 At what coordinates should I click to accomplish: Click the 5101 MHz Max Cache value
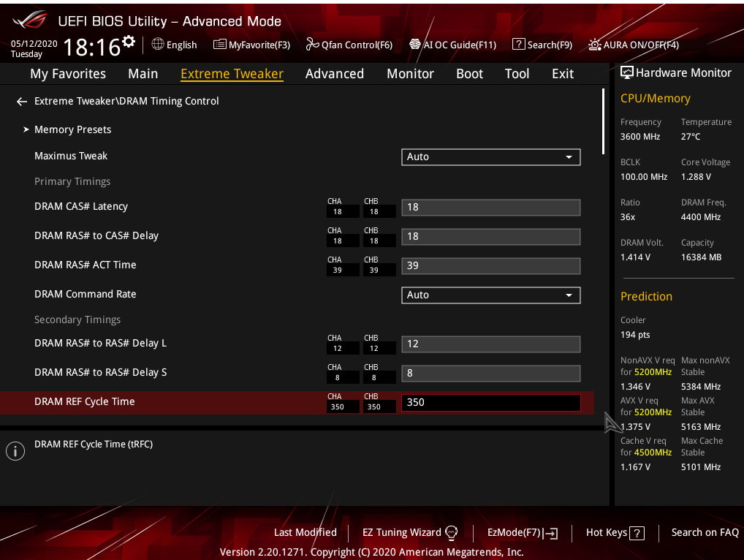coord(701,467)
